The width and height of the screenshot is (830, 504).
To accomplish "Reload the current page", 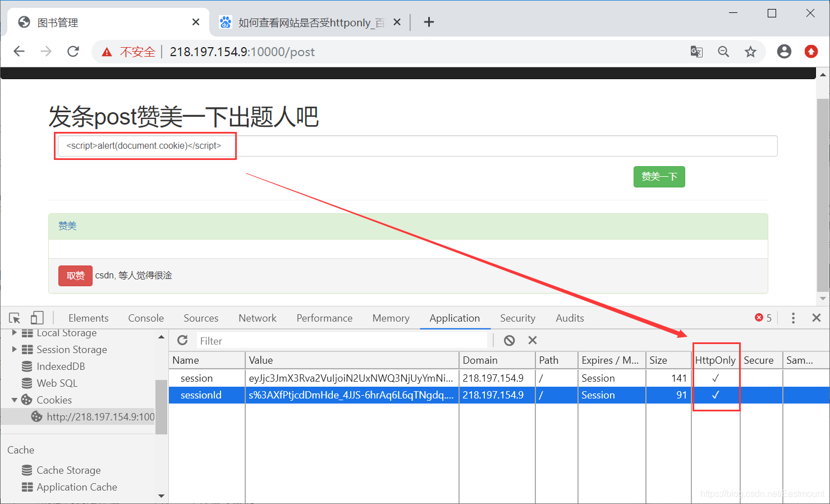I will 73,52.
